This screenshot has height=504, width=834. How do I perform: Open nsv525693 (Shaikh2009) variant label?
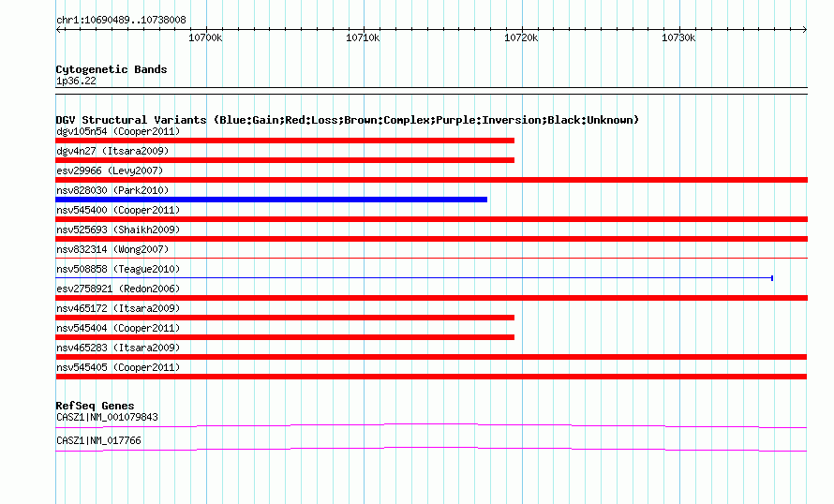[118, 230]
